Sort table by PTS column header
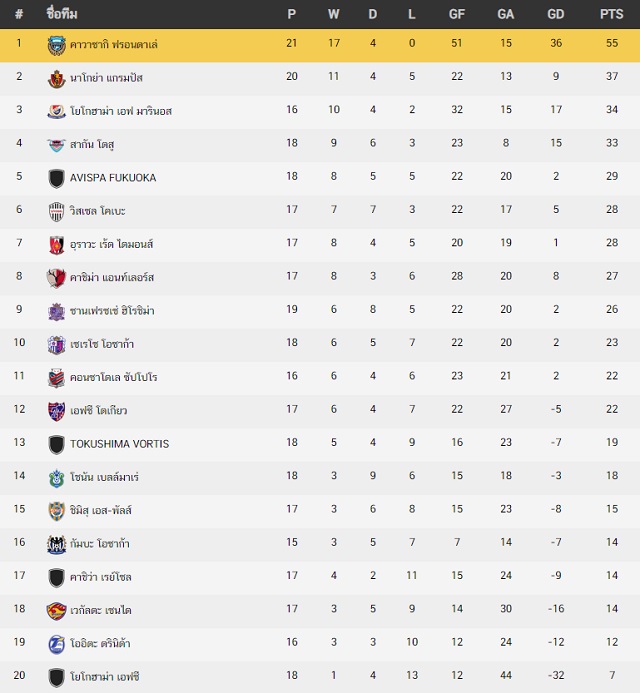Screen dimensions: 640x693 611,14
